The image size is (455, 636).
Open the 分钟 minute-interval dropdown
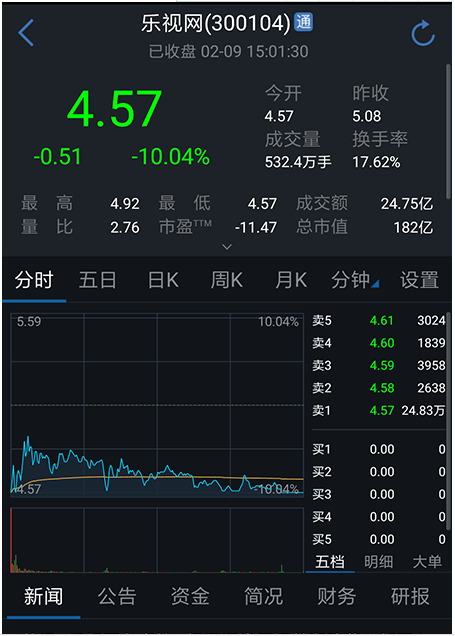[355, 280]
